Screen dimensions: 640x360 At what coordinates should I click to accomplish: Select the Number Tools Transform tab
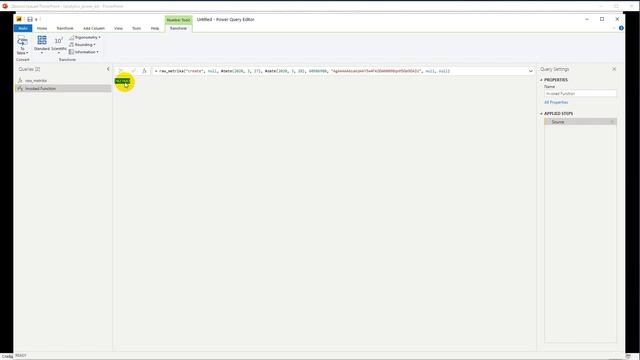(178, 28)
